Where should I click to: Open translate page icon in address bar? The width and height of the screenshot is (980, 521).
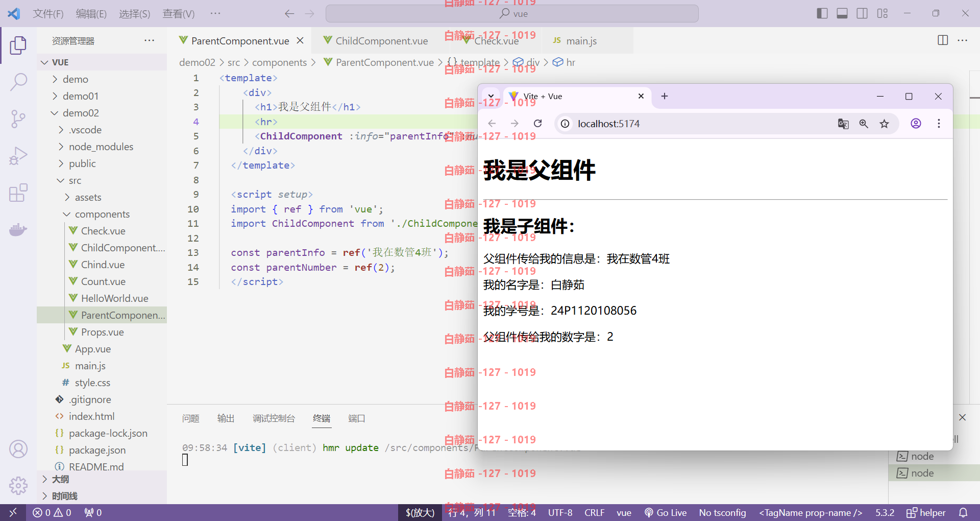coord(843,124)
